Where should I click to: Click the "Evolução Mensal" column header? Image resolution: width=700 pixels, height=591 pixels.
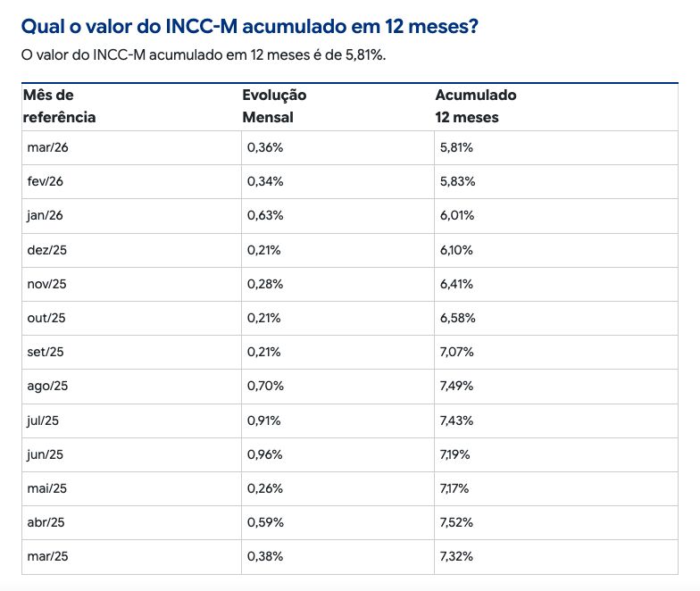coord(274,106)
